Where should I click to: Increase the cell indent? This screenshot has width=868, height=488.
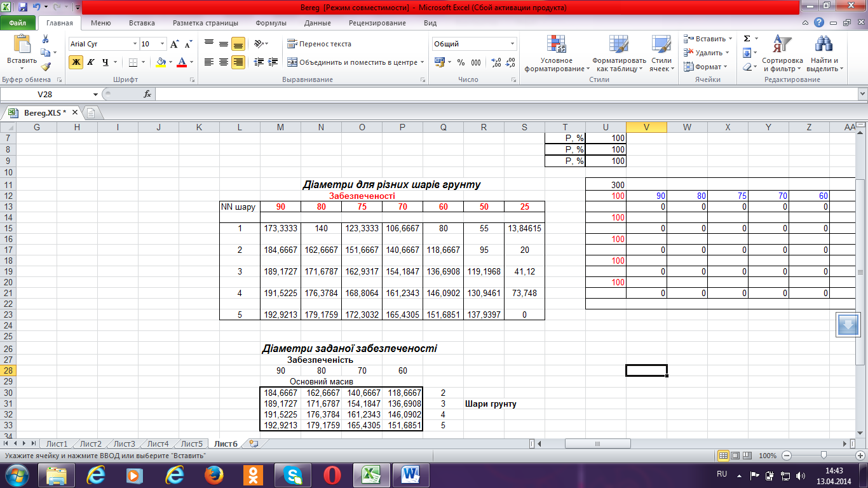point(274,62)
